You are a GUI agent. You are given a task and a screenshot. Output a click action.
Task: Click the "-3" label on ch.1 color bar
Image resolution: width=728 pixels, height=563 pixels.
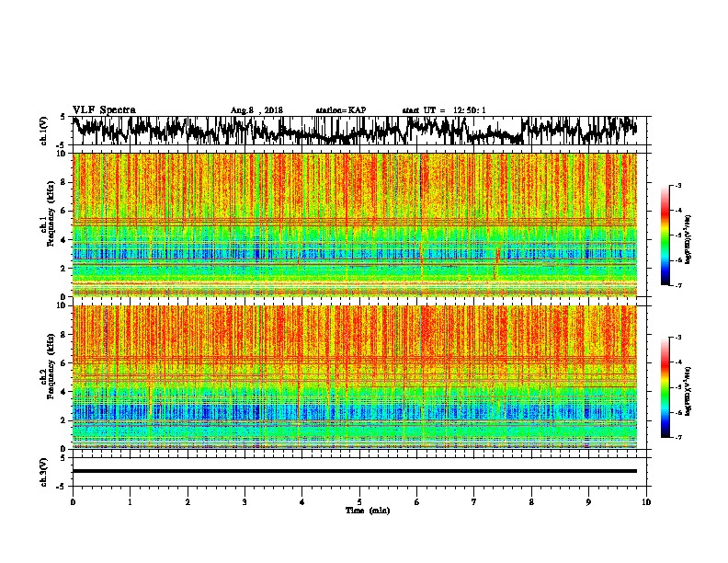tap(677, 186)
